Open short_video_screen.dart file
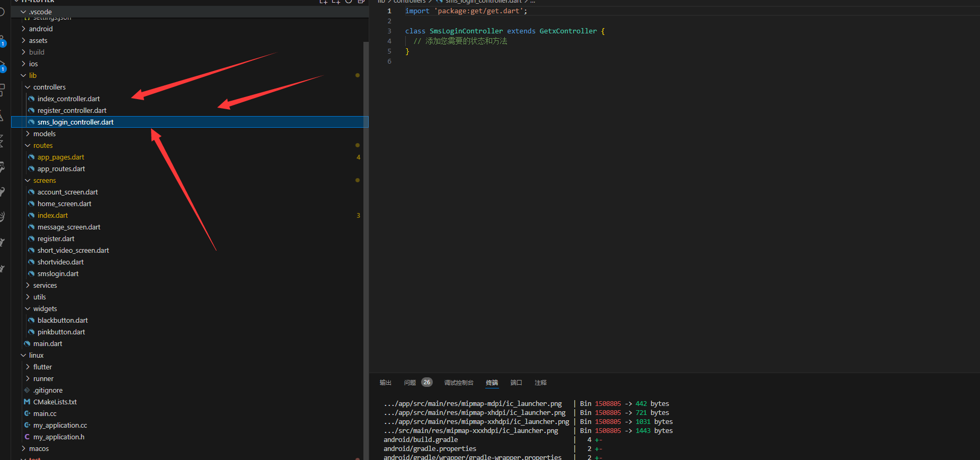This screenshot has width=980, height=460. point(73,250)
